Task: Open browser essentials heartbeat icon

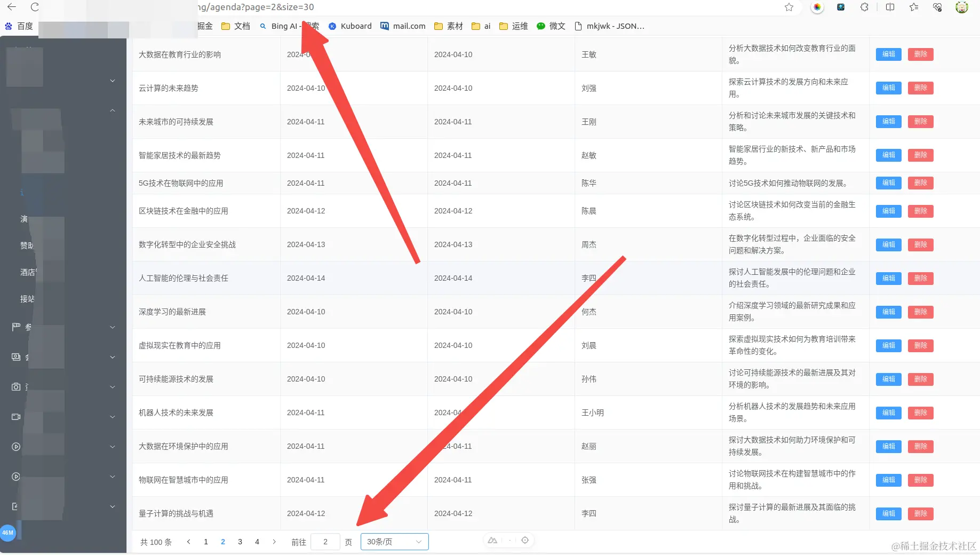Action: click(x=937, y=7)
